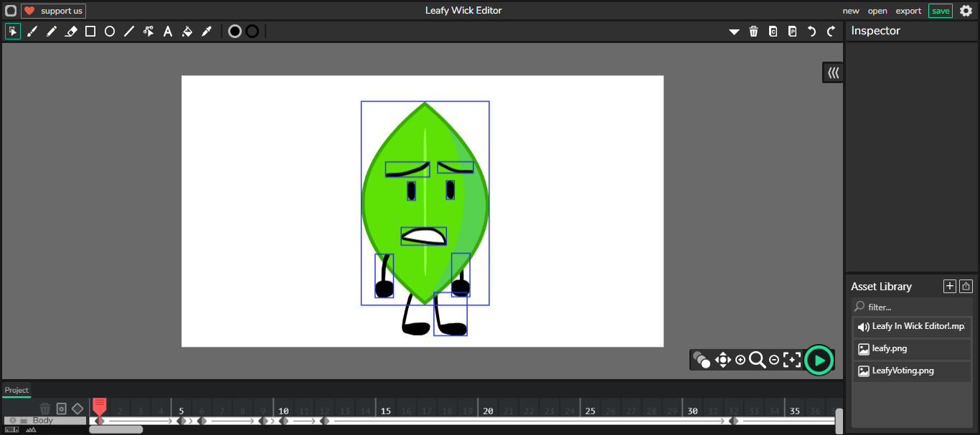
Task: Redo the last action
Action: point(831,32)
